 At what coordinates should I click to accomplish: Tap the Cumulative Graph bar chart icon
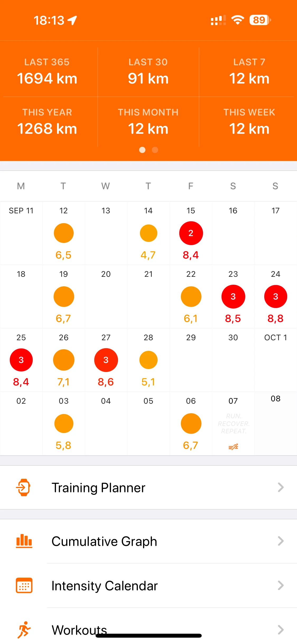pos(24,541)
